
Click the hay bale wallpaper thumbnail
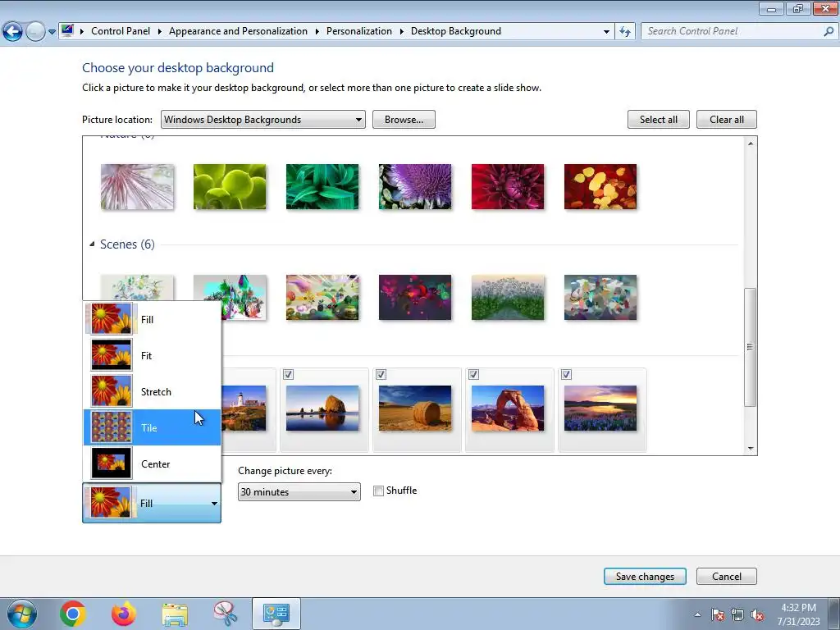(x=415, y=409)
